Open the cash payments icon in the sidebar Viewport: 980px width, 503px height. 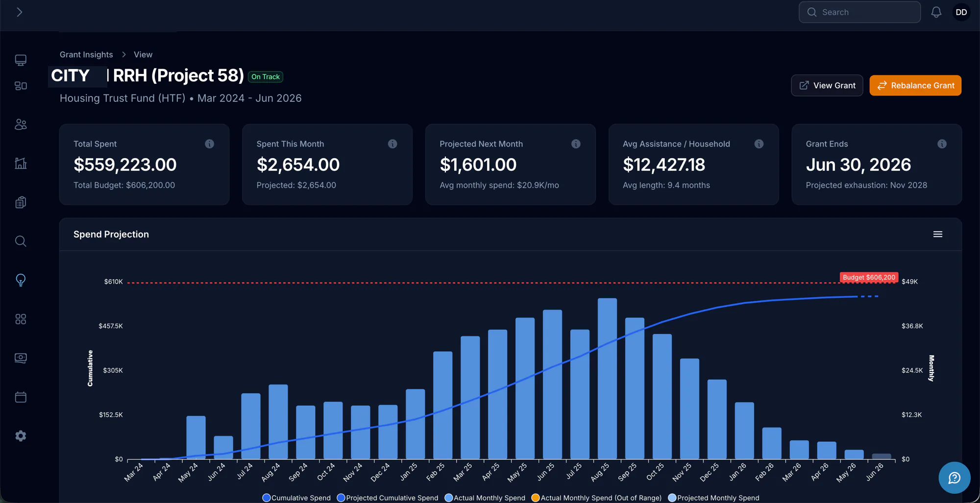pyautogui.click(x=21, y=358)
